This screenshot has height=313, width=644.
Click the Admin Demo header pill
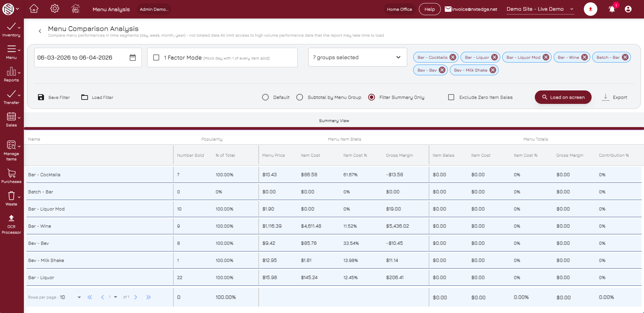[x=154, y=9]
